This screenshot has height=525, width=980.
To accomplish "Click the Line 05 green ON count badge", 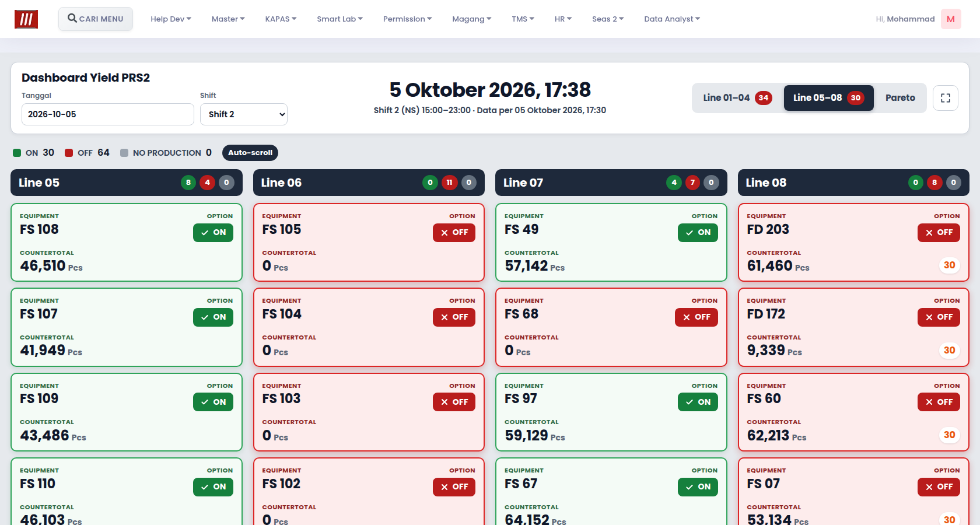I will pyautogui.click(x=188, y=183).
